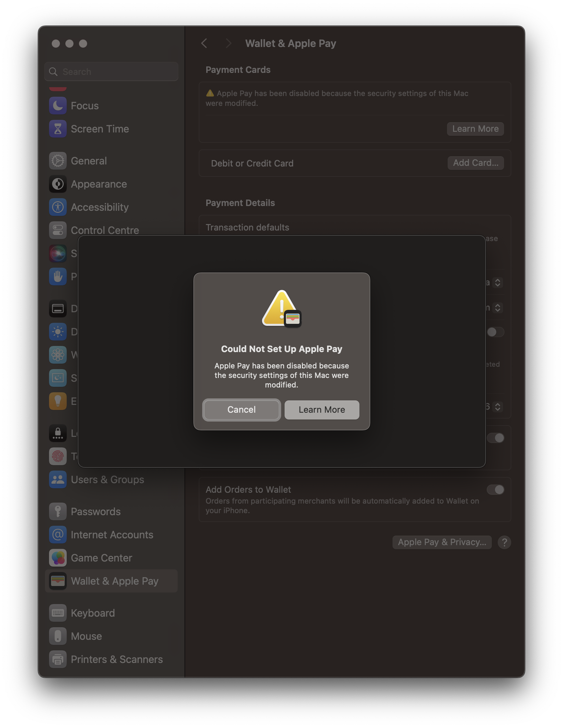Select Wallet & Apple Pay sidebar icon

click(58, 581)
